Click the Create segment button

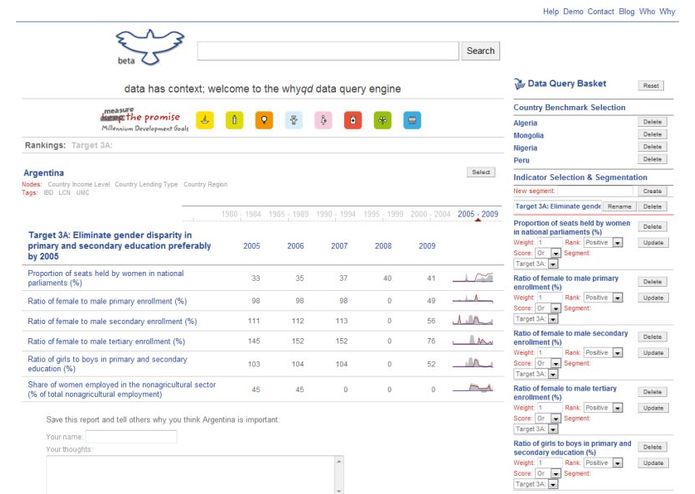652,191
